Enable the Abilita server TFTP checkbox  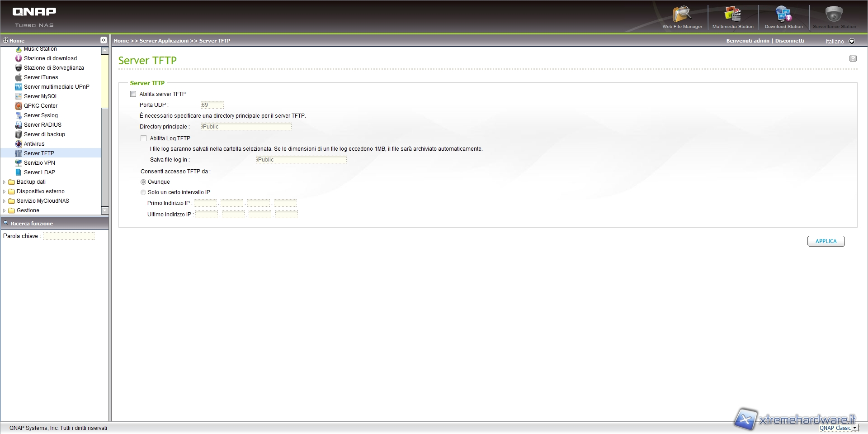click(133, 94)
